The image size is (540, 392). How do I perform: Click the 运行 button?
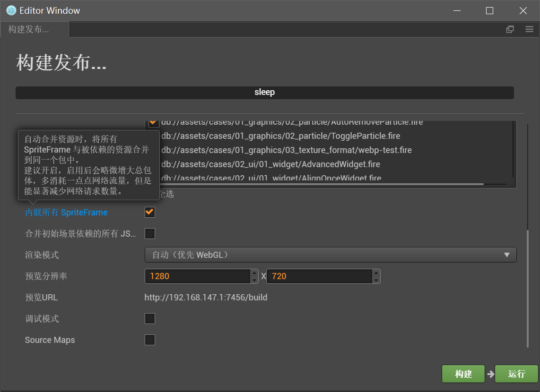tap(516, 374)
